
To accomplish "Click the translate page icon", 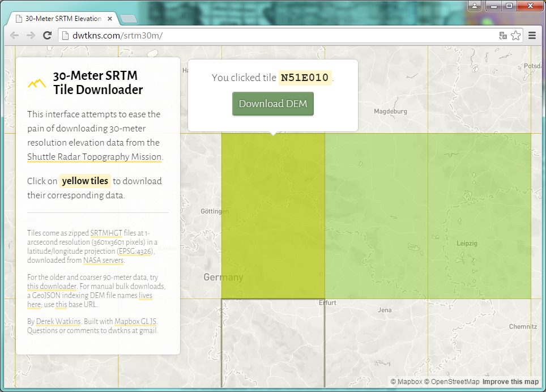I will tap(502, 35).
